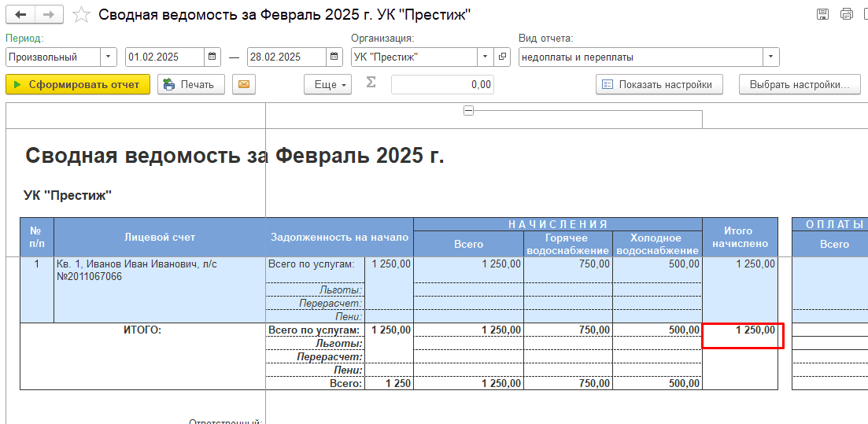Image resolution: width=868 pixels, height=424 pixels.
Task: Add report to favorites with star
Action: pos(80,14)
